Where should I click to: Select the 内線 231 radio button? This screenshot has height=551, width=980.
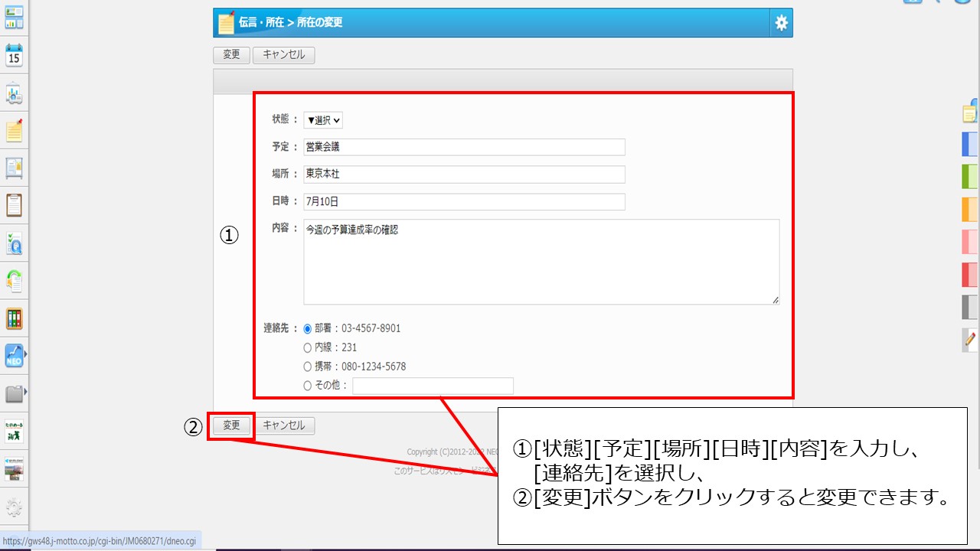(x=308, y=347)
